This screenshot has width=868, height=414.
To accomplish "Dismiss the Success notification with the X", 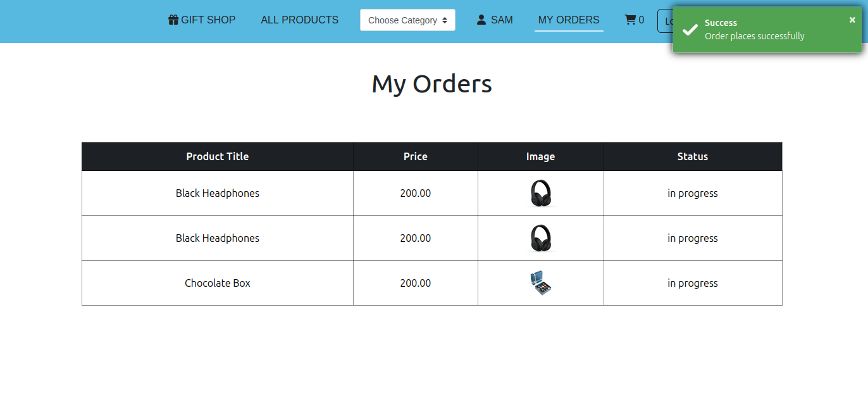I will click(x=852, y=20).
